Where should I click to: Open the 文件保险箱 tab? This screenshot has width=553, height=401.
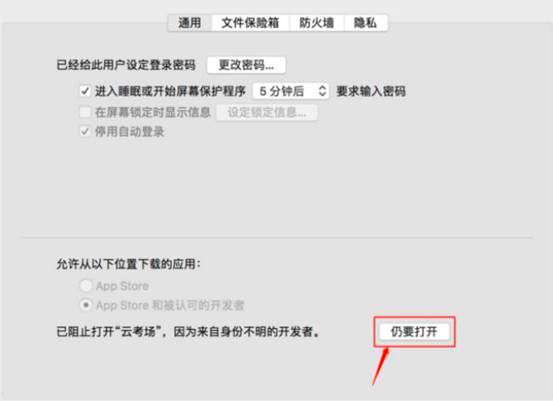[x=250, y=23]
